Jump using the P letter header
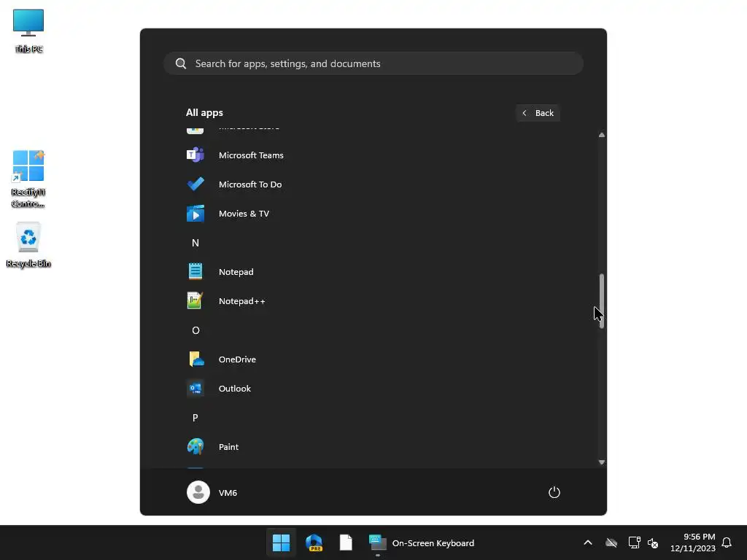The image size is (747, 560). (x=196, y=418)
